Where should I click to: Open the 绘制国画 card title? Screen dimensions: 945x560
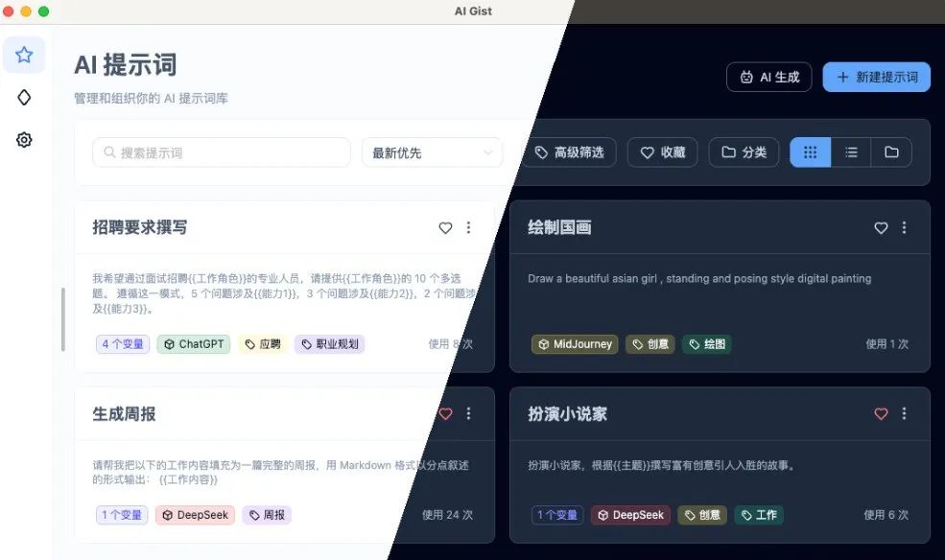pos(559,227)
